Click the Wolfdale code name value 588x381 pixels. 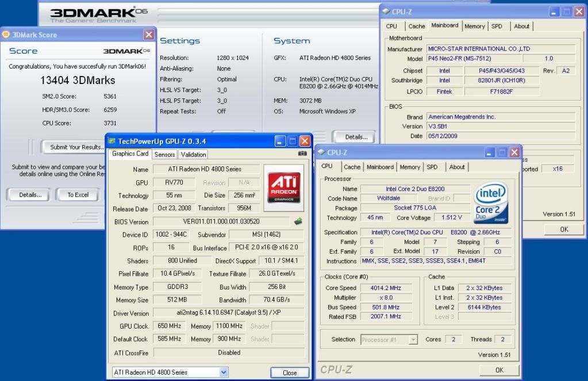coord(389,198)
